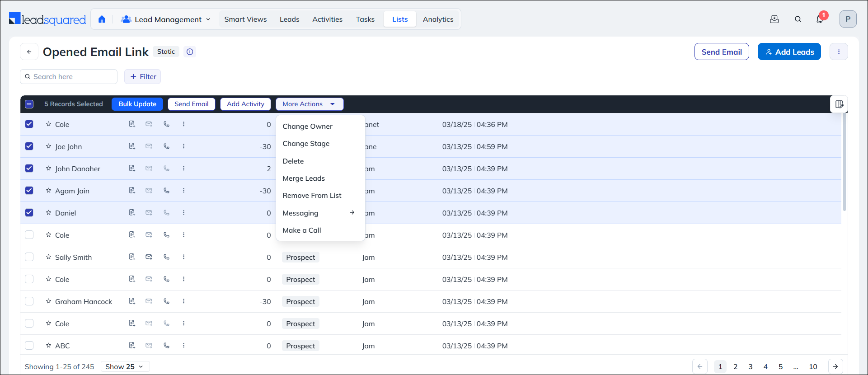The height and width of the screenshot is (375, 868).
Task: Add a filter with the Filter button
Action: [x=143, y=77]
